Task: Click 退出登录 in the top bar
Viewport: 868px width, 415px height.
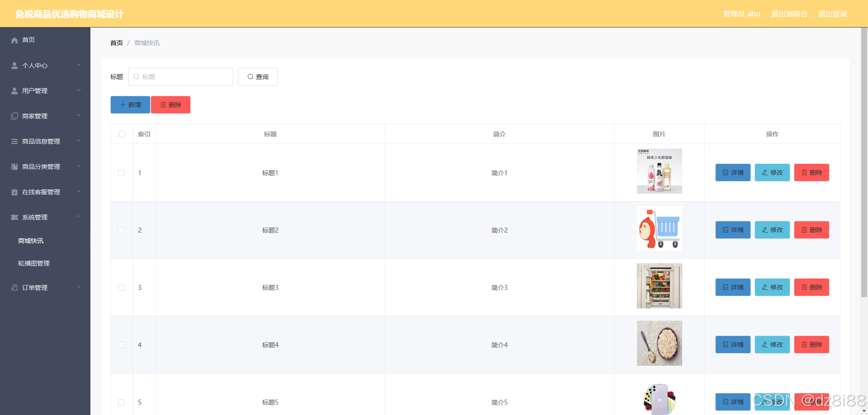Action: click(832, 14)
